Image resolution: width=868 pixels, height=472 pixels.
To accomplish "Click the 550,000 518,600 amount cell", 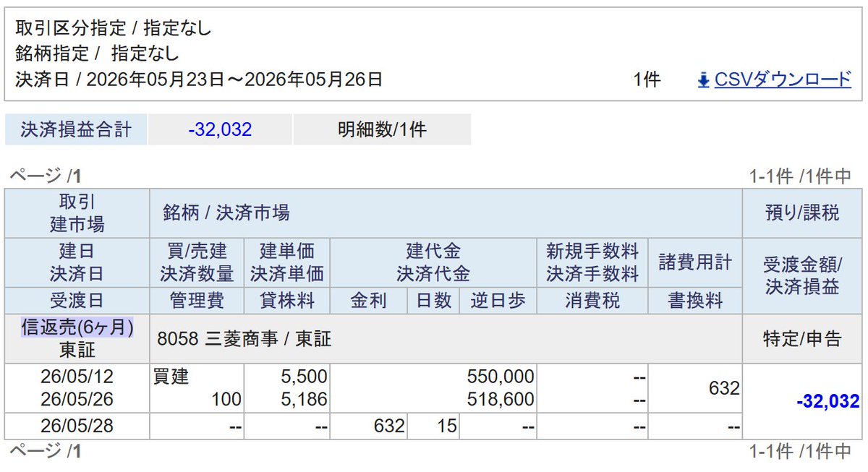I will click(433, 388).
